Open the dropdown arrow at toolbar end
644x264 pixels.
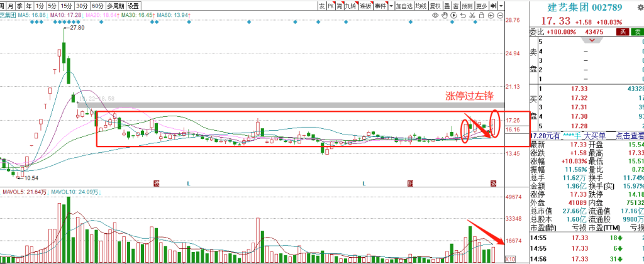[x=501, y=6]
